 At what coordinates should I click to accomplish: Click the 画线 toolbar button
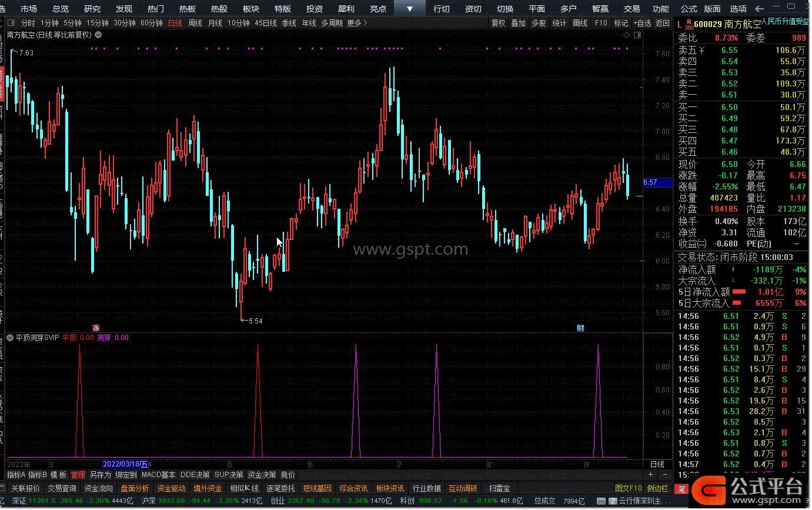pos(580,23)
